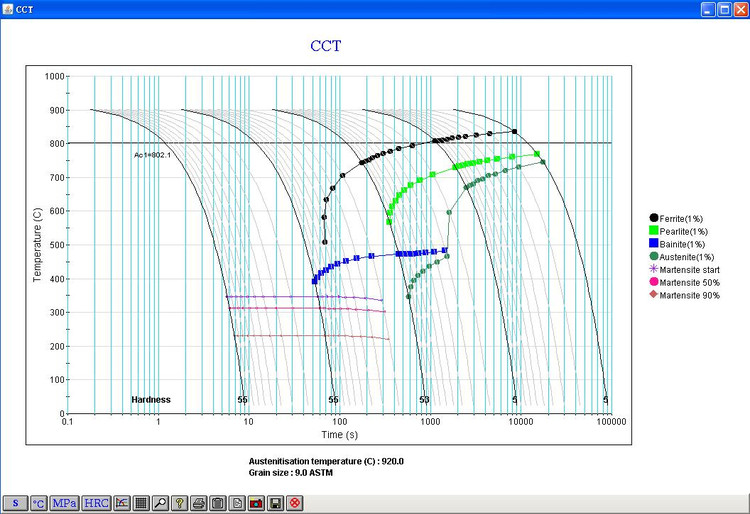Screen dimensions: 750x514
Task: Toggle the MPa stress unit button
Action: 65,502
